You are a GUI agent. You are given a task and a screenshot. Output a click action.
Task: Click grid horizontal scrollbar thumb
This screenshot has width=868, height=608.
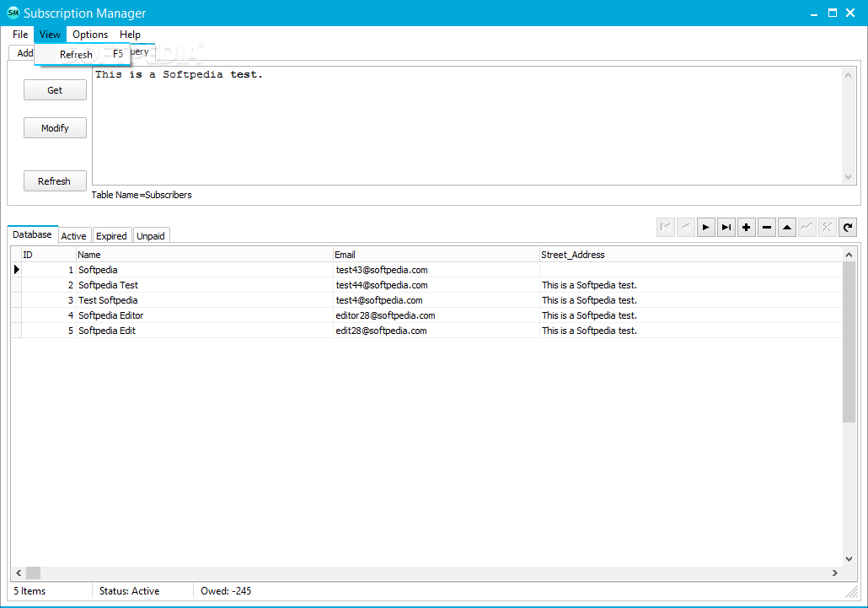click(x=33, y=573)
